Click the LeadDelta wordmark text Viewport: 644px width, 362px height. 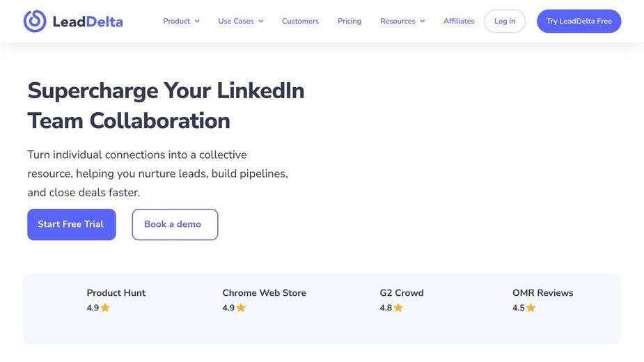click(88, 22)
